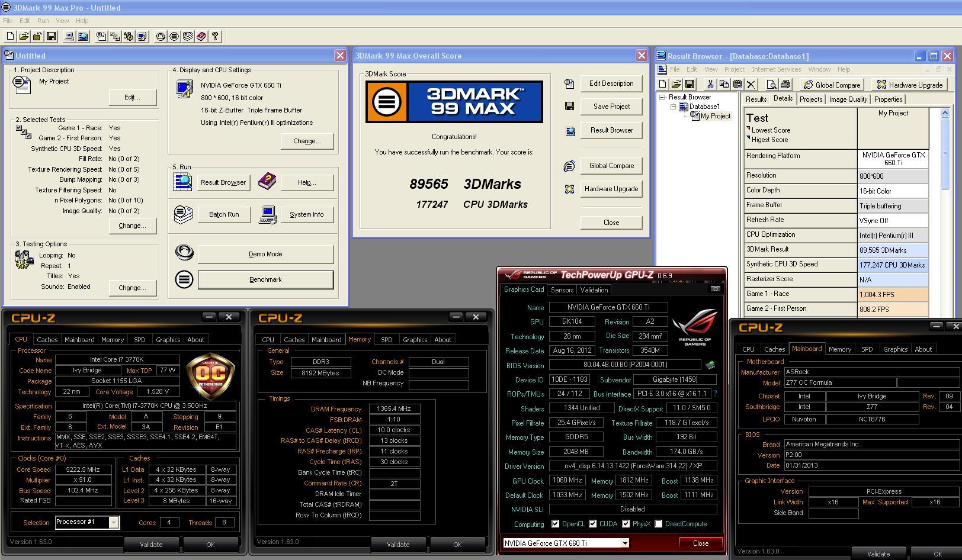This screenshot has height=560, width=962.
Task: Click Save Project button in score dialog
Action: 611,107
